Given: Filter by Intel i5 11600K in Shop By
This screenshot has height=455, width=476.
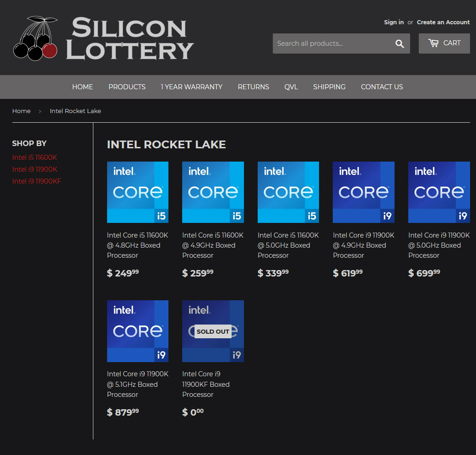Looking at the screenshot, I should [x=34, y=157].
